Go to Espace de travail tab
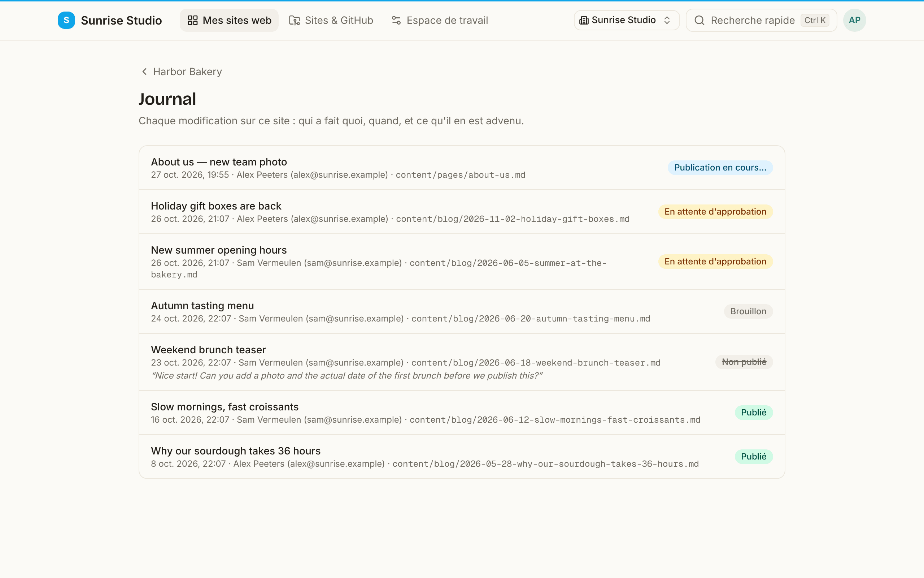This screenshot has width=924, height=578. pyautogui.click(x=440, y=20)
